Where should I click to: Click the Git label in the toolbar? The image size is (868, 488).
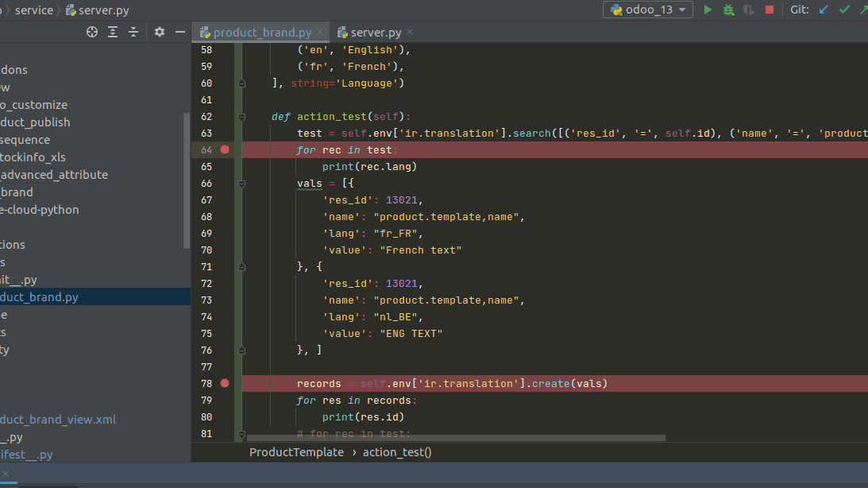coord(800,10)
